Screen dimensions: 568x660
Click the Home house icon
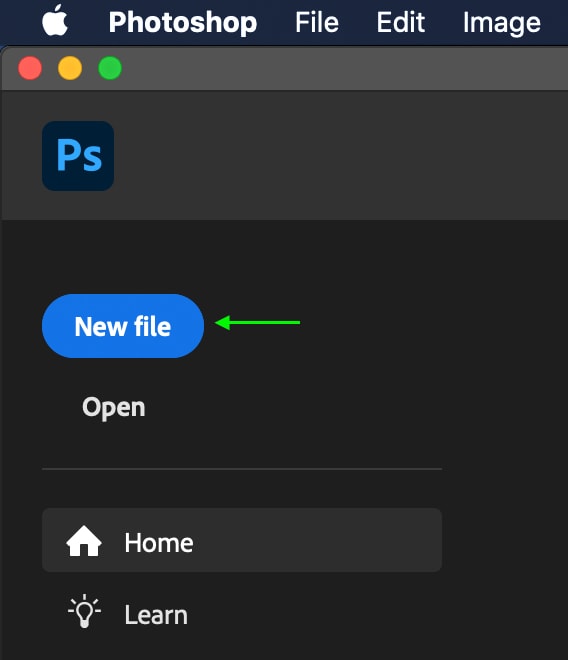(84, 541)
